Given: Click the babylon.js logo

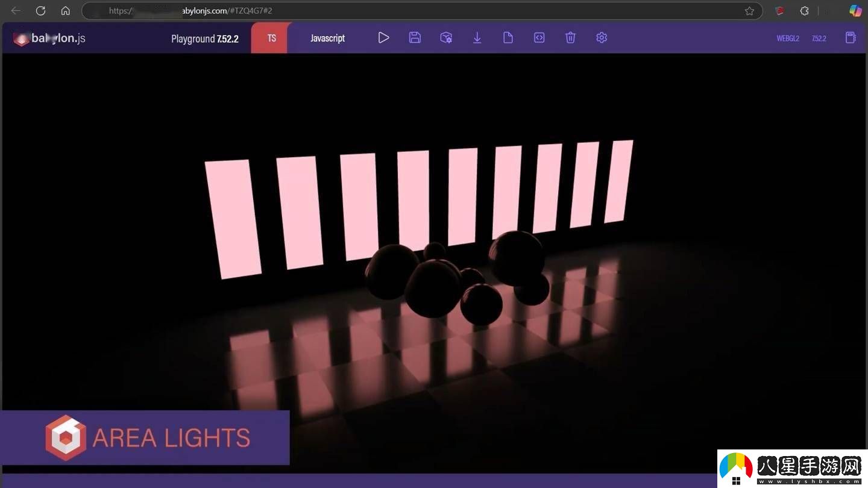Looking at the screenshot, I should point(49,39).
